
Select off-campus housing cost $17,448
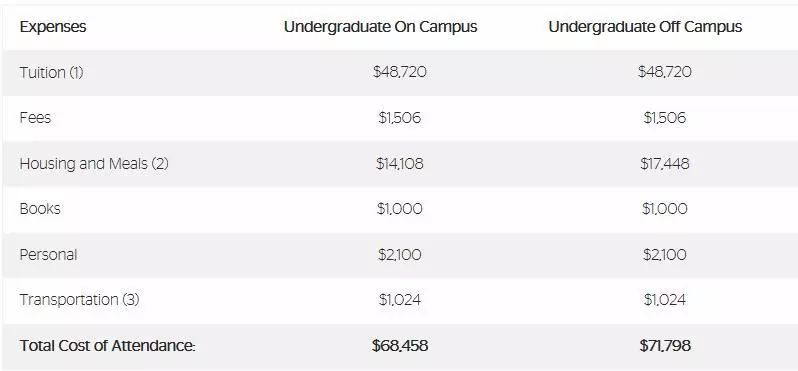coord(665,164)
